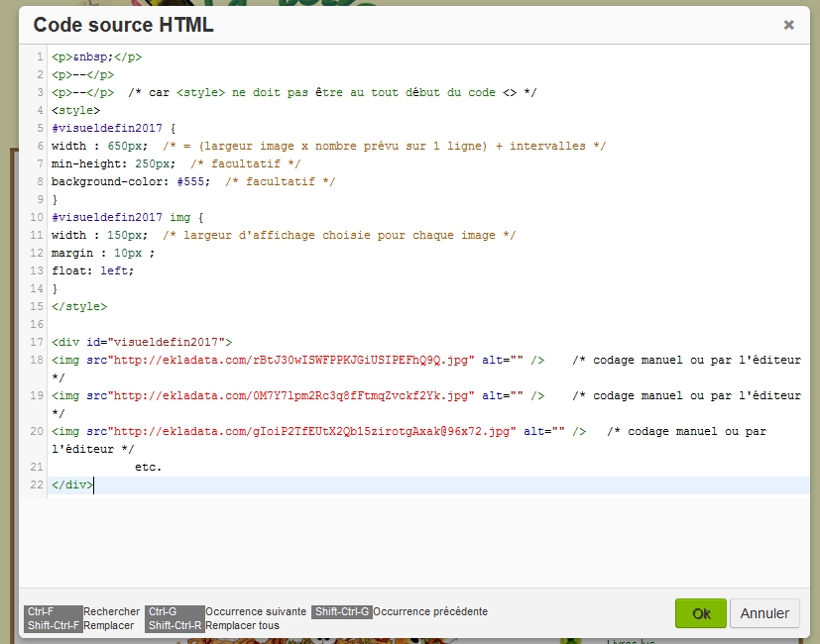The width and height of the screenshot is (820, 644).
Task: Place cursor on the opening <style> tag line
Action: coord(75,111)
